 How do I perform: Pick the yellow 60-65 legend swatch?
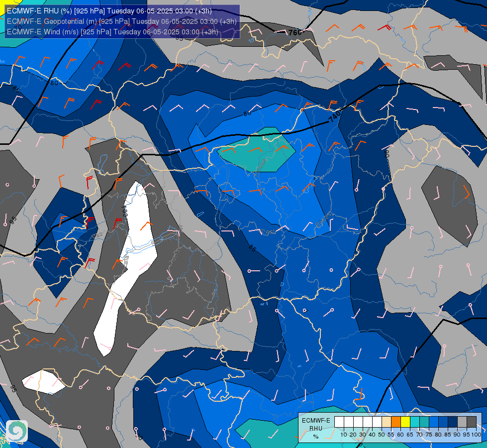tap(405, 422)
